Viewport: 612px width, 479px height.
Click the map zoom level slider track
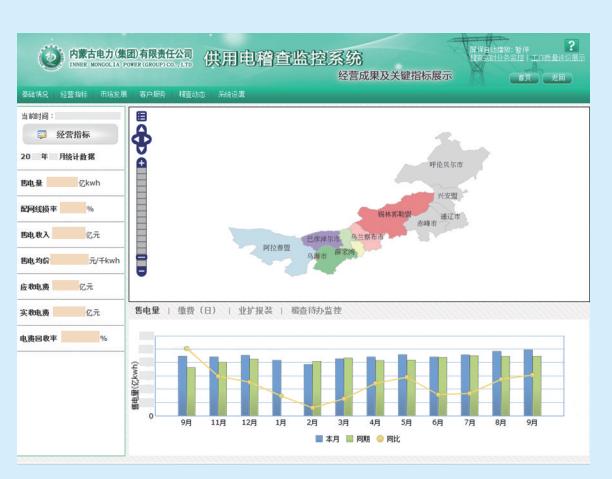(141, 215)
